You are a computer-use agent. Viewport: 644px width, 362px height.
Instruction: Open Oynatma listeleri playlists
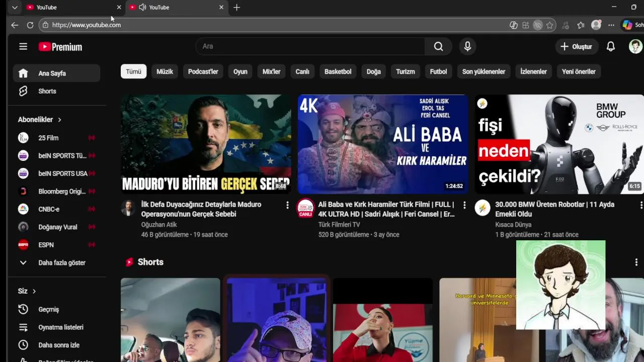[56, 327]
